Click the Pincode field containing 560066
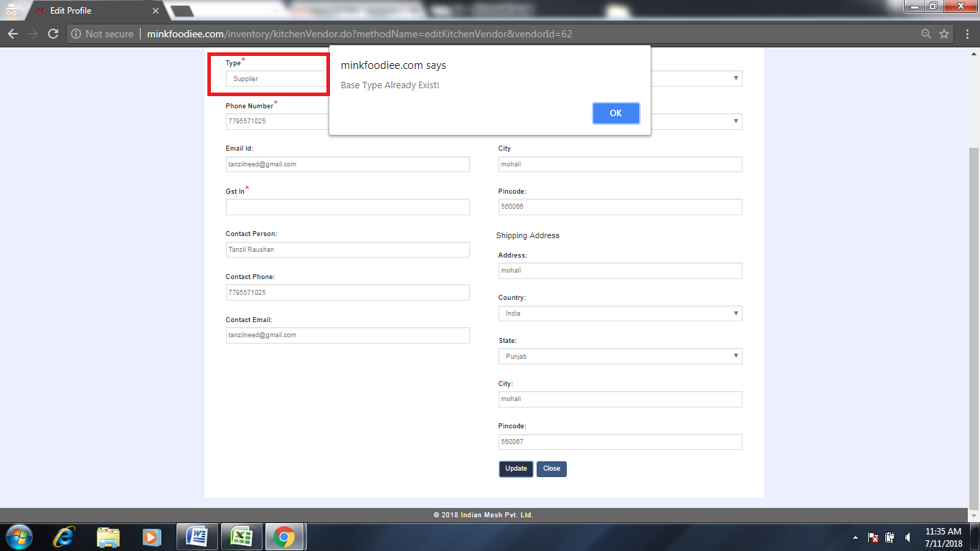The height and width of the screenshot is (551, 980). coord(621,207)
